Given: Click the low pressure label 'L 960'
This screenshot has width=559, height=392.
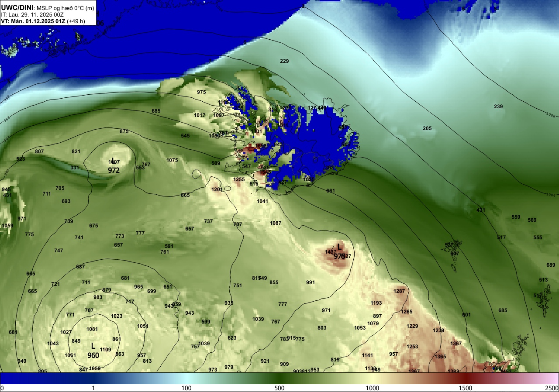Looking at the screenshot, I should [93, 351].
